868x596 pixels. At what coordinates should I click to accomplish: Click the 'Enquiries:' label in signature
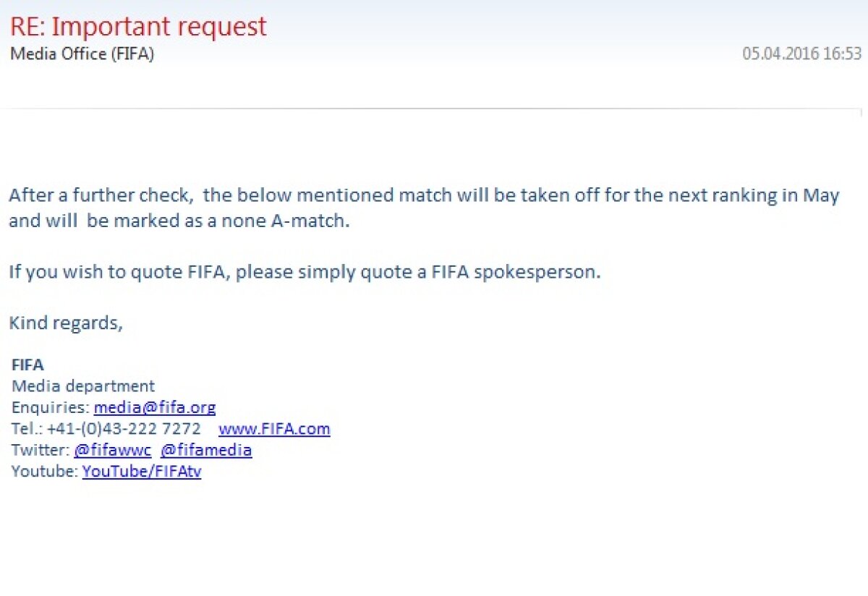tap(51, 407)
